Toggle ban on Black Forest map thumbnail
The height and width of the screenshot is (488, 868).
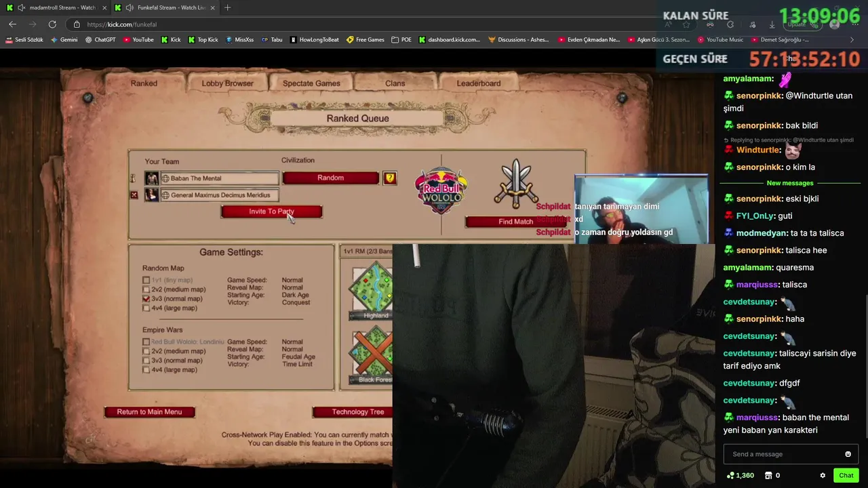pyautogui.click(x=371, y=354)
